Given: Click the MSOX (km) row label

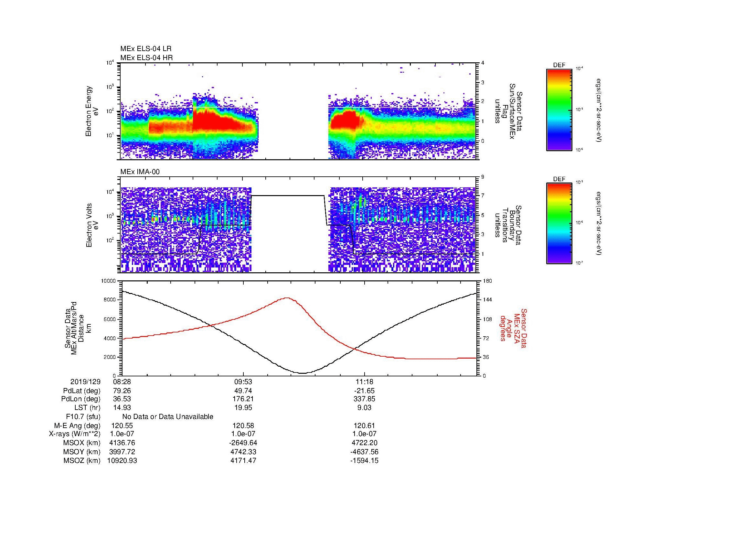Looking at the screenshot, I should [82, 443].
